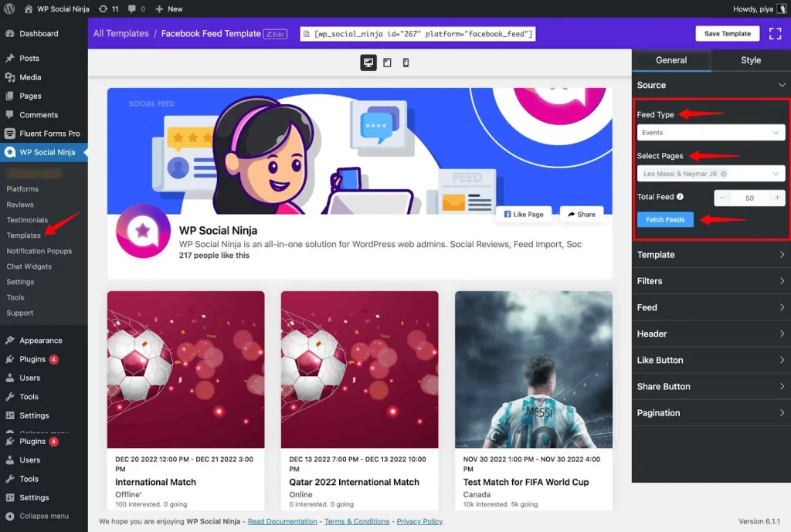Switch to desktop preview icon

coord(368,63)
